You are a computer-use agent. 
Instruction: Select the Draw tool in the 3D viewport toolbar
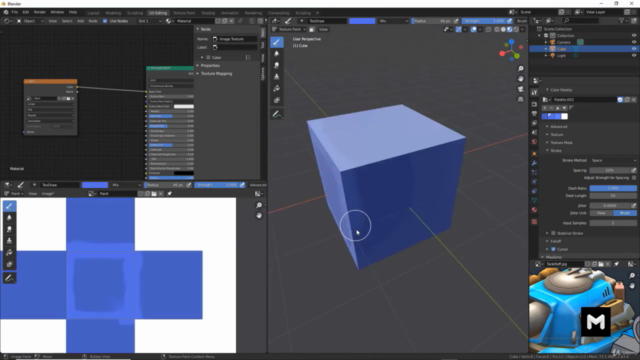pyautogui.click(x=277, y=42)
